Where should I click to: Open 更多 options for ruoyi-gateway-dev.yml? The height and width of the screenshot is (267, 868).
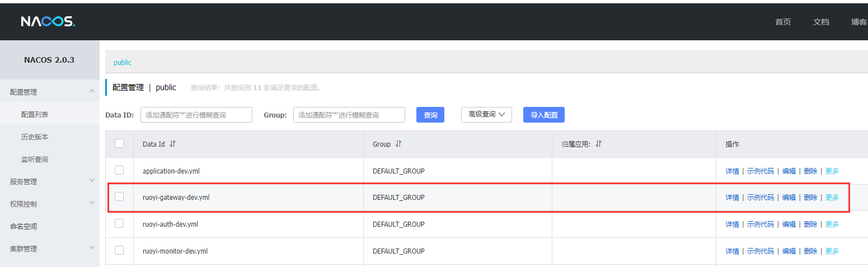832,198
